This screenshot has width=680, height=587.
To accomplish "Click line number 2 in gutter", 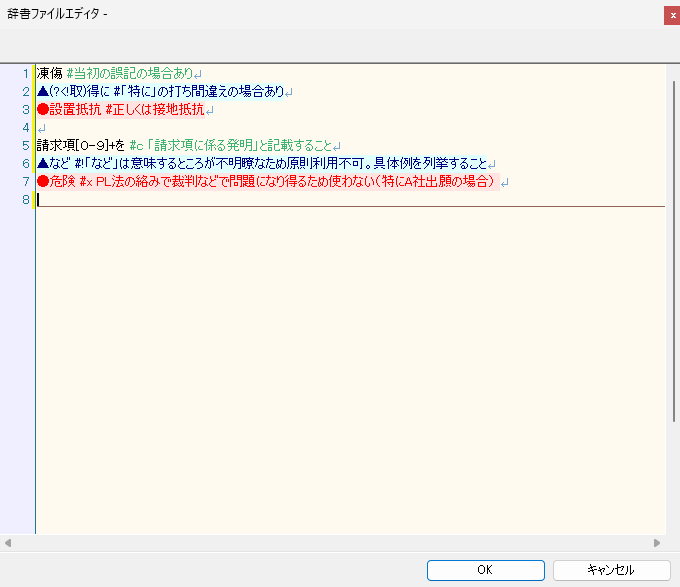I will pyautogui.click(x=26, y=91).
